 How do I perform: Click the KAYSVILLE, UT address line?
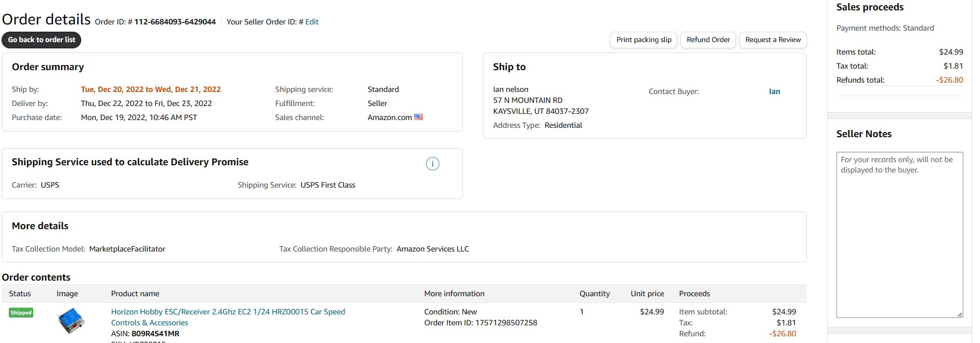pos(540,111)
